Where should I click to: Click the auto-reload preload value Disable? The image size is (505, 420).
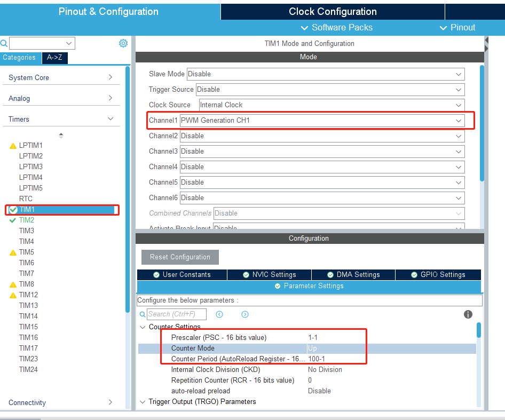[x=319, y=391]
